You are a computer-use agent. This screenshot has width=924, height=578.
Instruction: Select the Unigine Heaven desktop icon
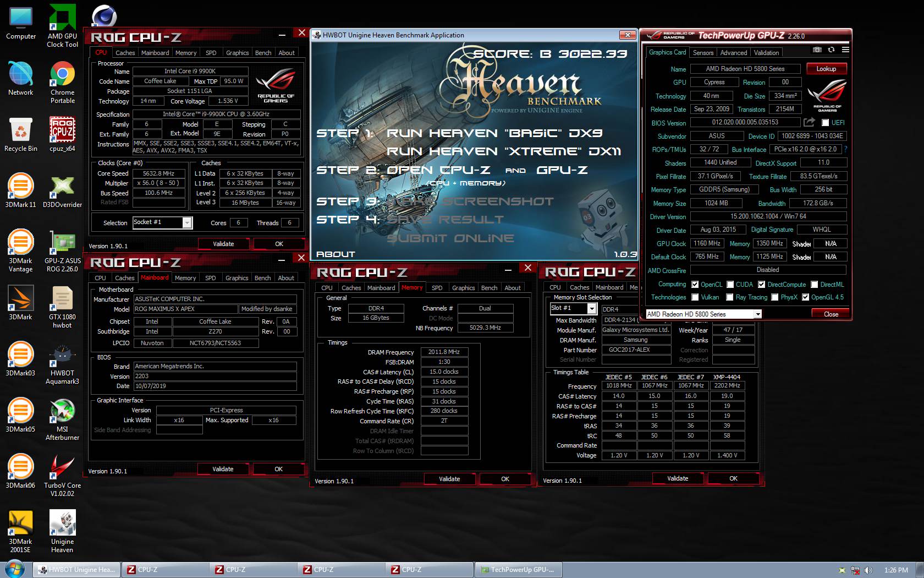[62, 532]
